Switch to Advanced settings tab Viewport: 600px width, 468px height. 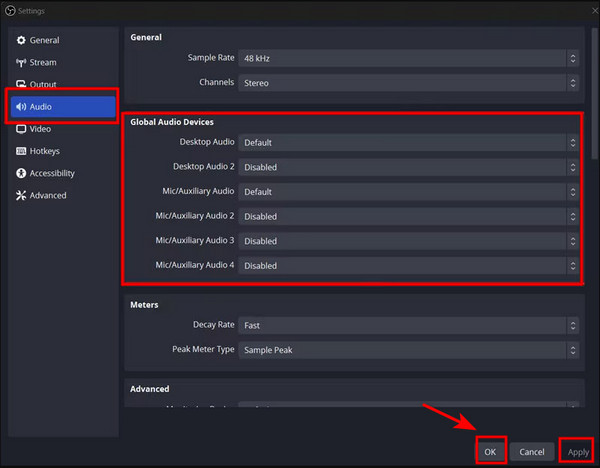click(63, 196)
